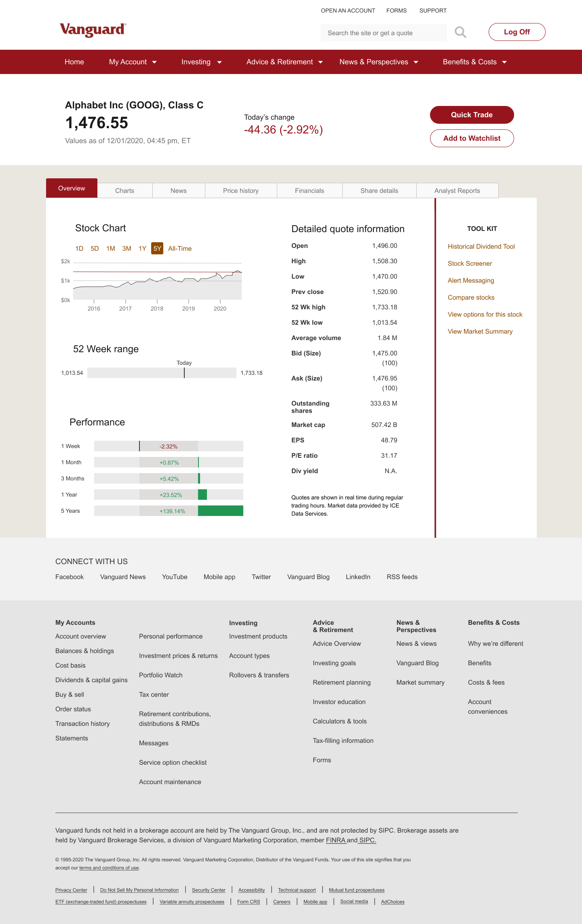The width and height of the screenshot is (582, 924).
Task: Select the 1D chart range
Action: (x=79, y=248)
